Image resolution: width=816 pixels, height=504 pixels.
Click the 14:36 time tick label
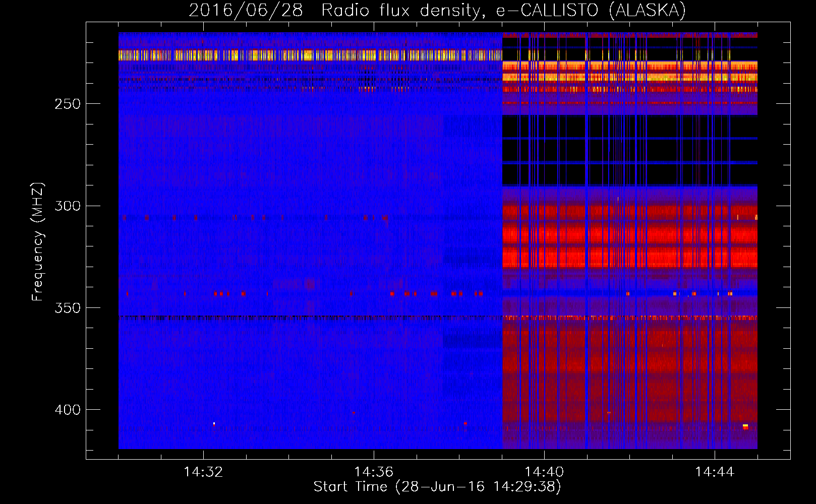374,472
